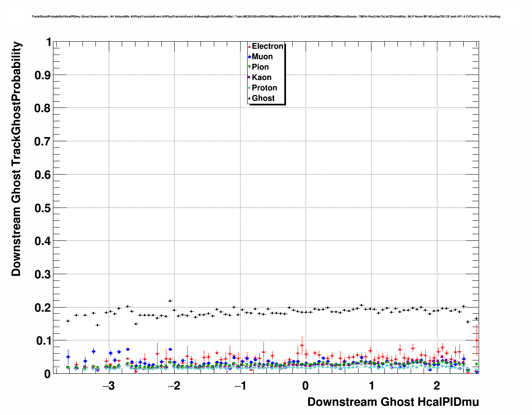Screen dimensions: 532x415
Task: Click the y-axis title Downstream Ghost TrackGhostProbability
Action: click(16, 159)
